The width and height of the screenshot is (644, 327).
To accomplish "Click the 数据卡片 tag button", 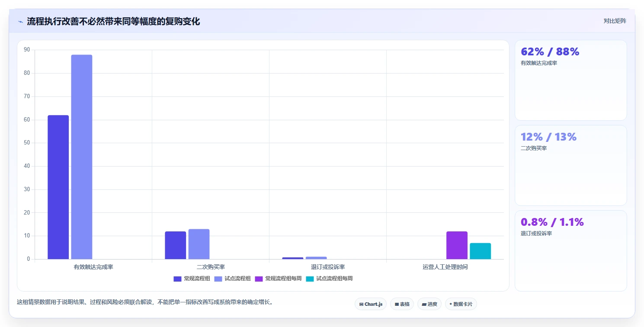I will click(461, 304).
